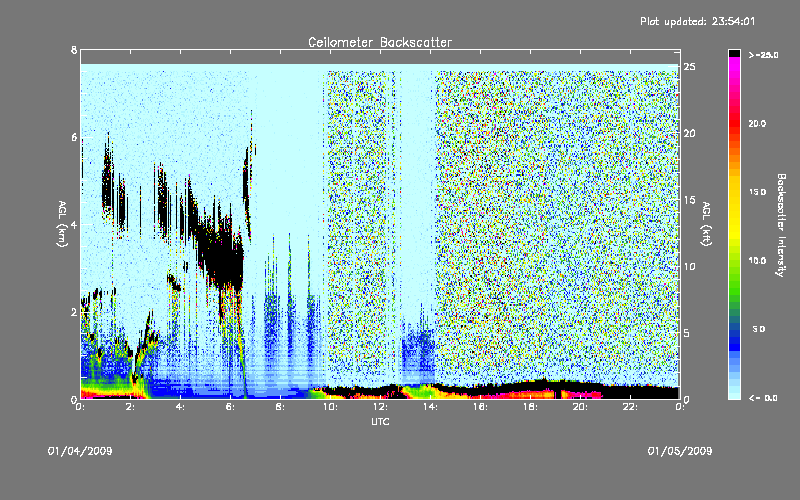Click the '10.0' colorbar tick label

click(x=757, y=261)
